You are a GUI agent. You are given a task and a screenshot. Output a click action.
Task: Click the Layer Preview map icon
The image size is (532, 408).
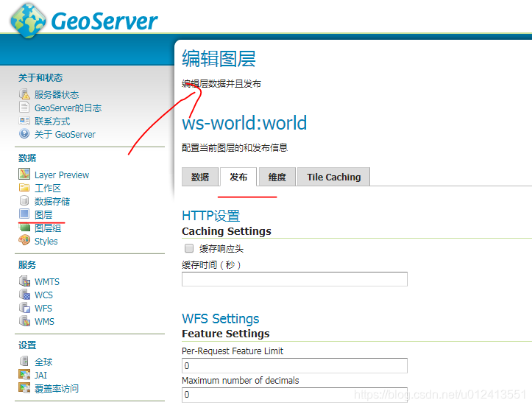coord(24,174)
